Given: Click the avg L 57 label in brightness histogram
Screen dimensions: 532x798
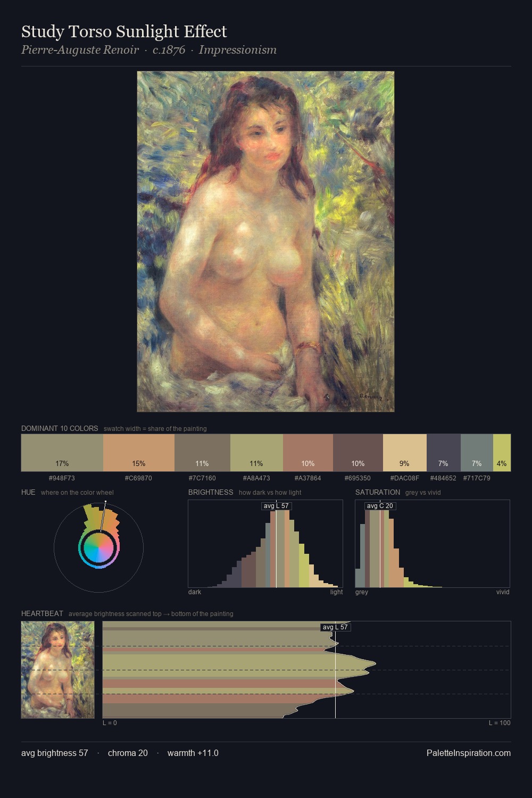Looking at the screenshot, I should point(277,506).
